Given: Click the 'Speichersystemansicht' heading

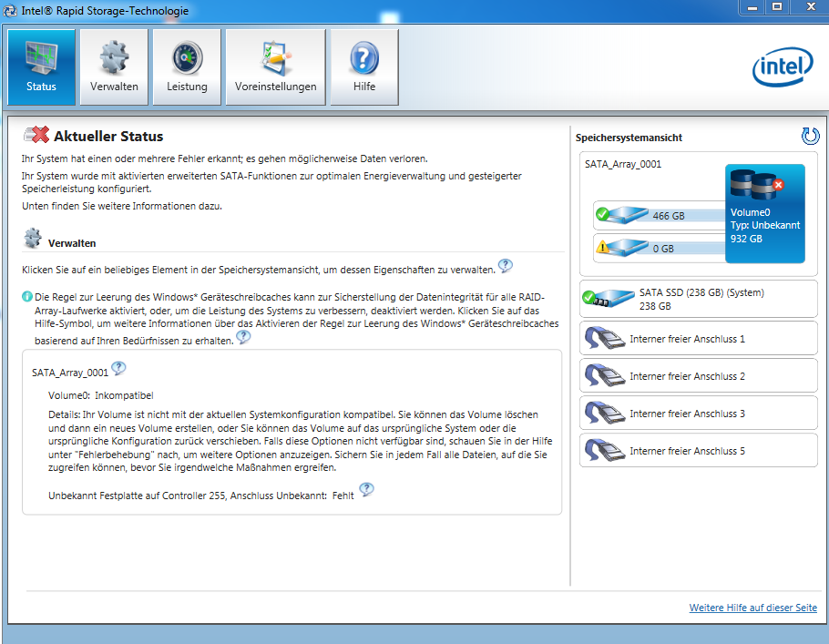Looking at the screenshot, I should (x=629, y=138).
